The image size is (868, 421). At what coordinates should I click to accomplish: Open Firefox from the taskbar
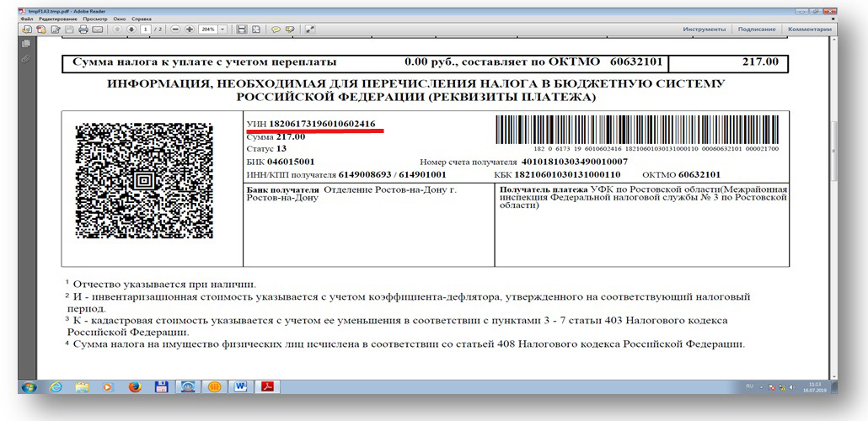point(134,387)
